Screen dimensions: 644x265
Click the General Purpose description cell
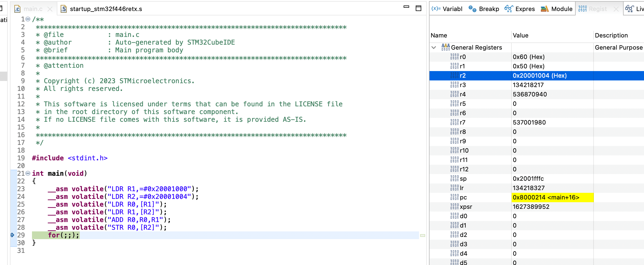tap(619, 48)
